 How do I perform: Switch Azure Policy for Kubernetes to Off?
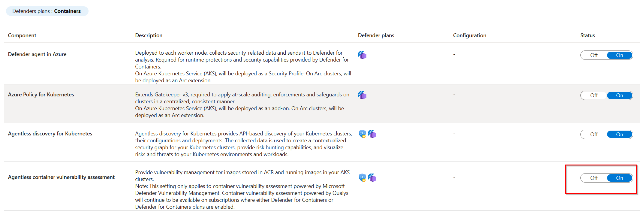point(594,95)
